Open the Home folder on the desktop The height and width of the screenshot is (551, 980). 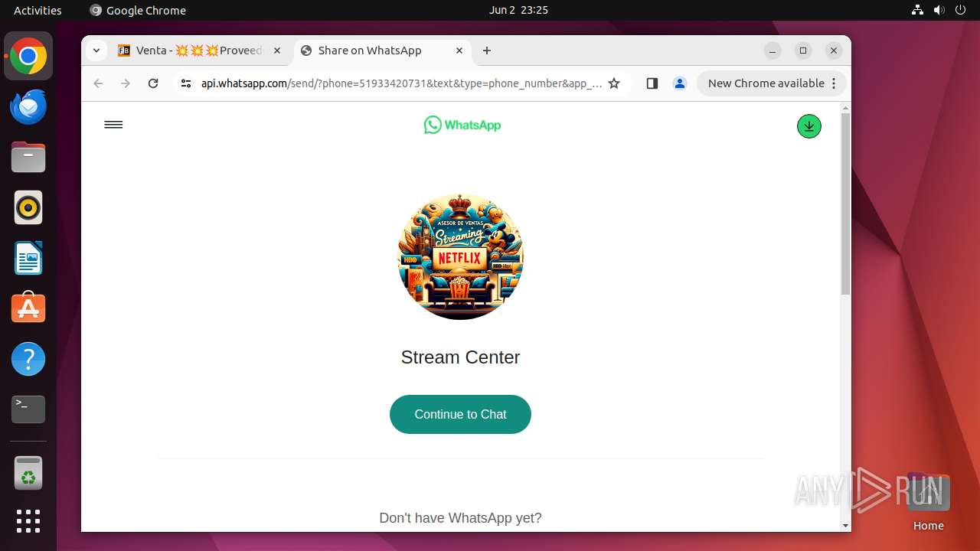coord(928,501)
